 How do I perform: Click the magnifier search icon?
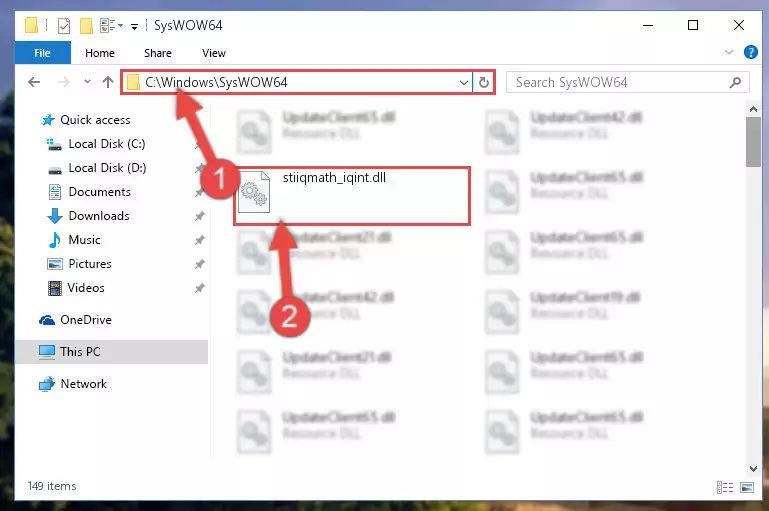tap(735, 82)
